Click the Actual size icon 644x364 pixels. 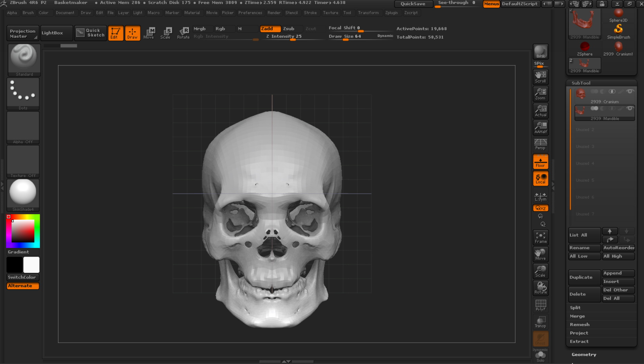click(x=540, y=110)
